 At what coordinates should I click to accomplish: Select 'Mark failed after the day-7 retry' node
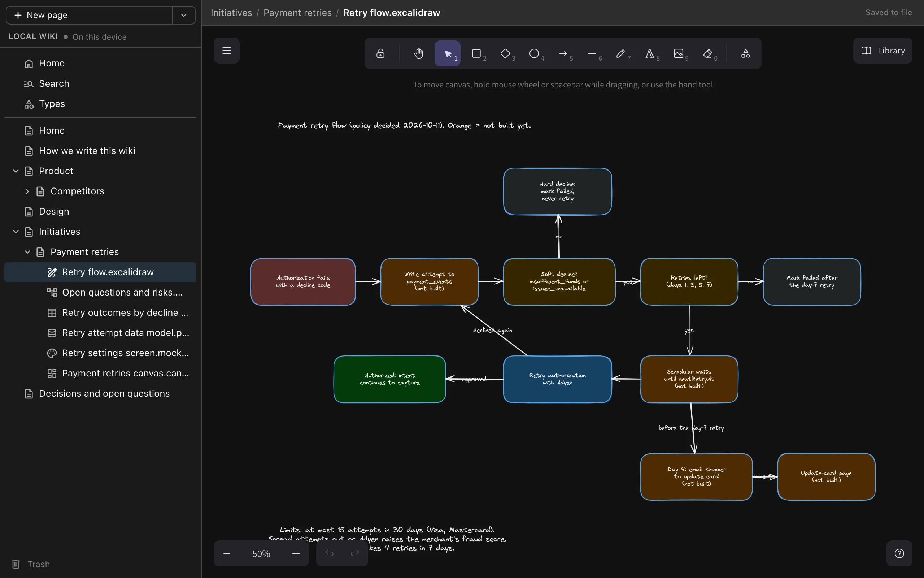click(812, 282)
